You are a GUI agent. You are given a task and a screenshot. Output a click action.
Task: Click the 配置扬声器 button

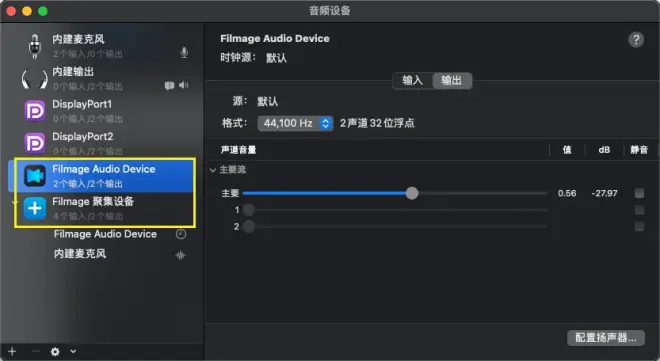pos(606,337)
